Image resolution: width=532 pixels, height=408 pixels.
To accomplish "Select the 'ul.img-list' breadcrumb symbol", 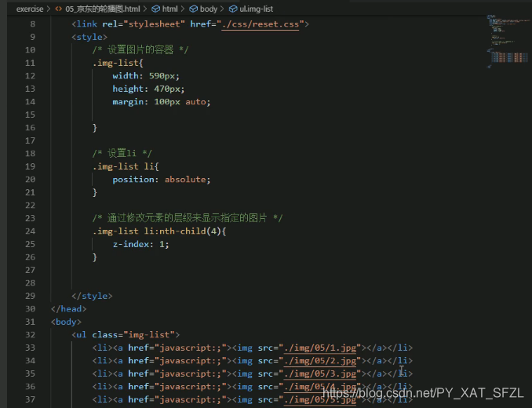I will [x=256, y=9].
